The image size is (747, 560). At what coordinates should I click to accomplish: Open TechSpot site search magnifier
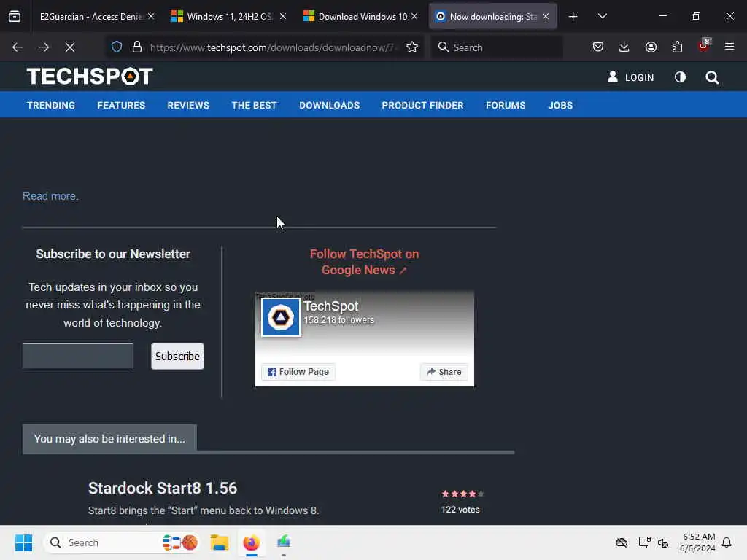coord(712,77)
